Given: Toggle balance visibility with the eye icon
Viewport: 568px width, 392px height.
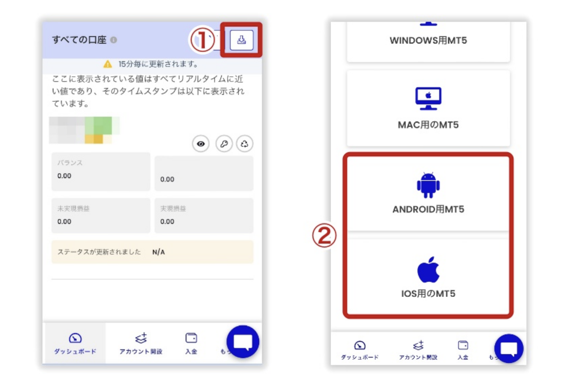Looking at the screenshot, I should pos(201,144).
